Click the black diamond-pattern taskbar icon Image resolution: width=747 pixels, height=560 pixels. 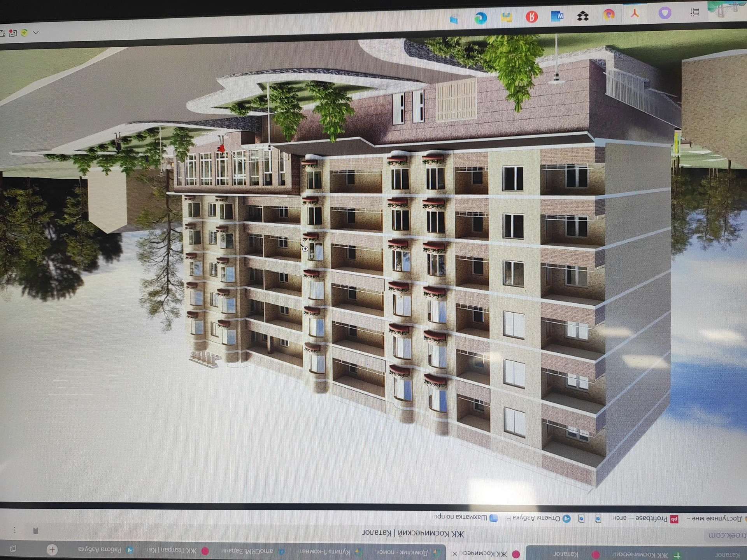[x=583, y=16]
